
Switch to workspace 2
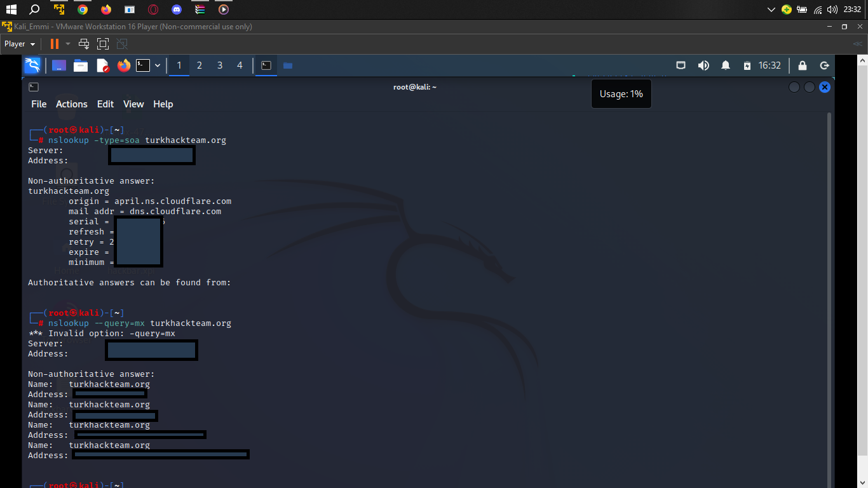(x=200, y=65)
